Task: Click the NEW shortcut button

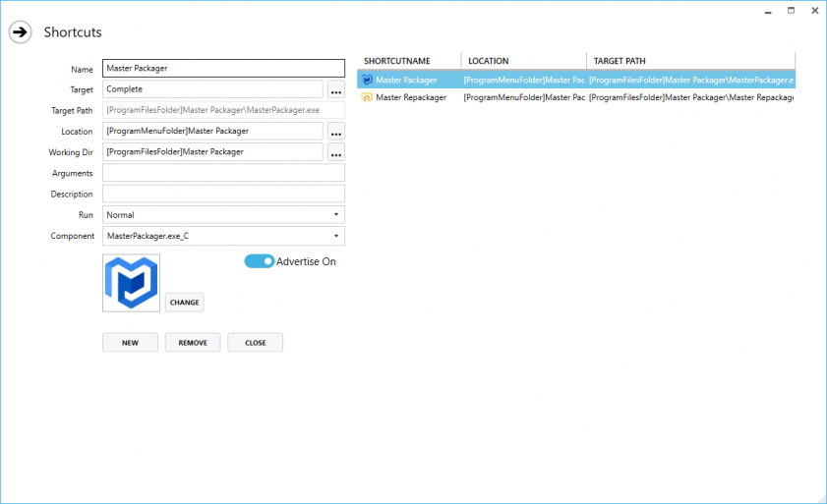Action: click(130, 343)
